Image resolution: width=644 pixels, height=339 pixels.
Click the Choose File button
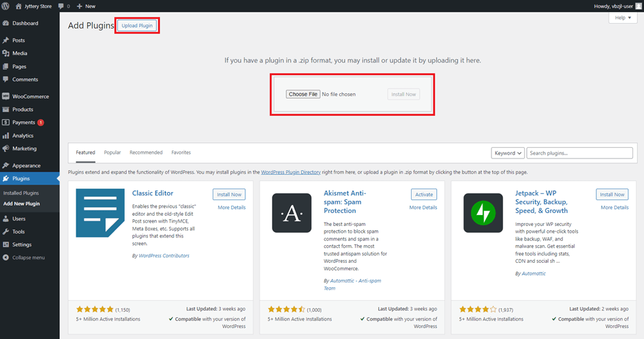pos(303,95)
